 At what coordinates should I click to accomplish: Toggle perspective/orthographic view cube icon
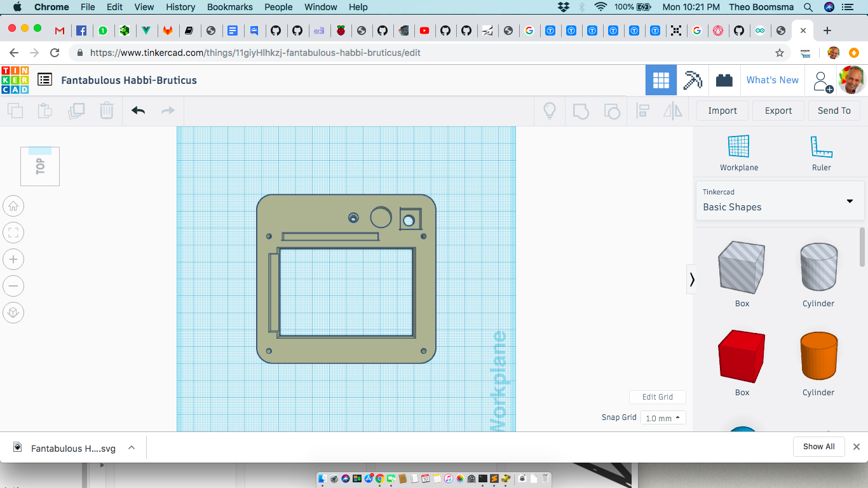(x=13, y=313)
